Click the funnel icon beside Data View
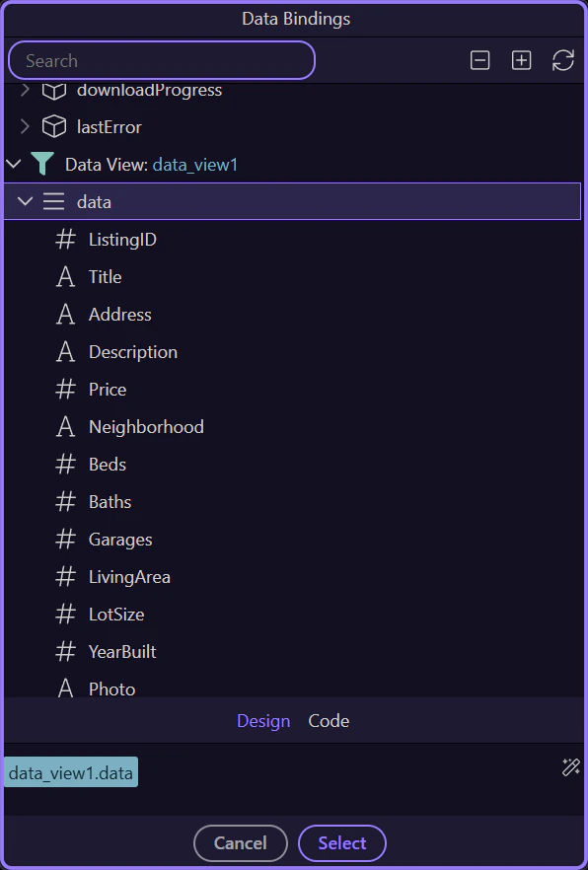The image size is (588, 870). point(41,164)
